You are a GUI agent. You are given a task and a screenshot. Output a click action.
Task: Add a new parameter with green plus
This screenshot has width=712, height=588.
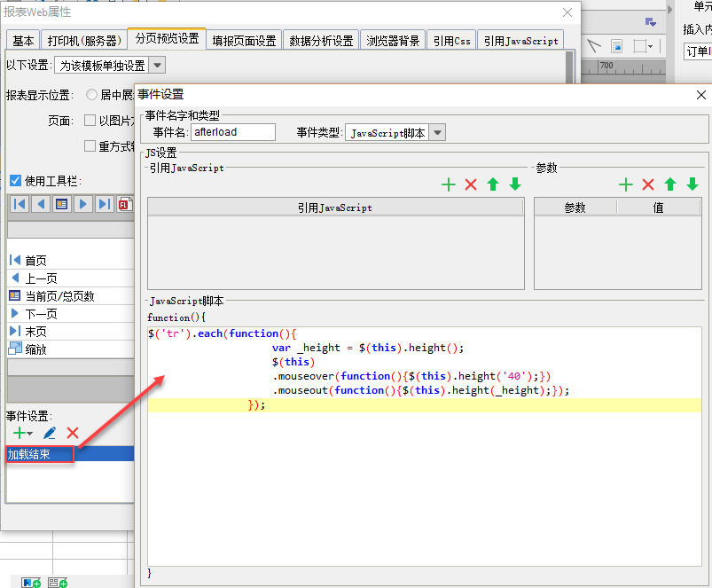click(x=626, y=184)
